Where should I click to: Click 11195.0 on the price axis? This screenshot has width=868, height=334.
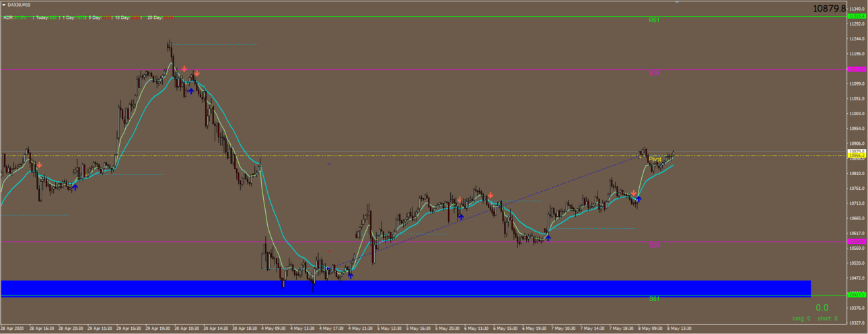coord(857,54)
